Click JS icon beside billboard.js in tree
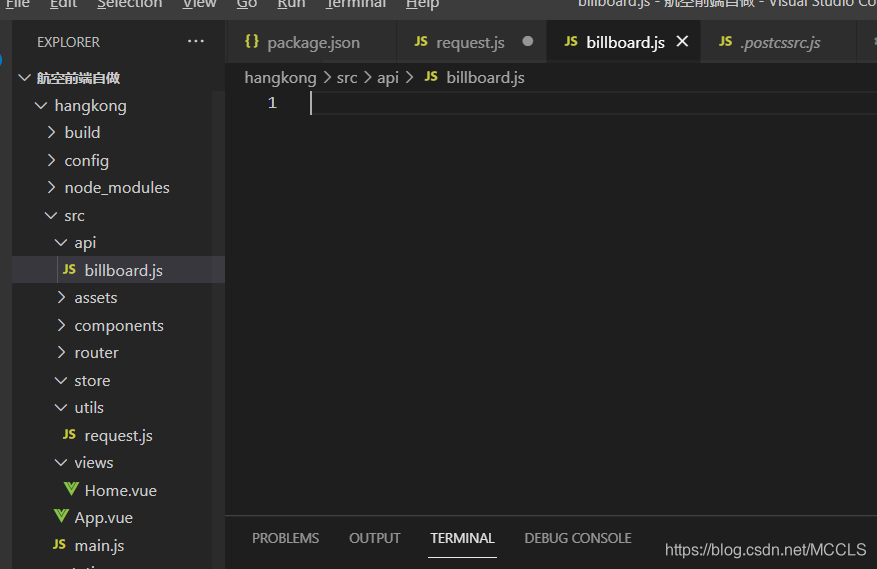This screenshot has width=877, height=569. click(x=69, y=270)
